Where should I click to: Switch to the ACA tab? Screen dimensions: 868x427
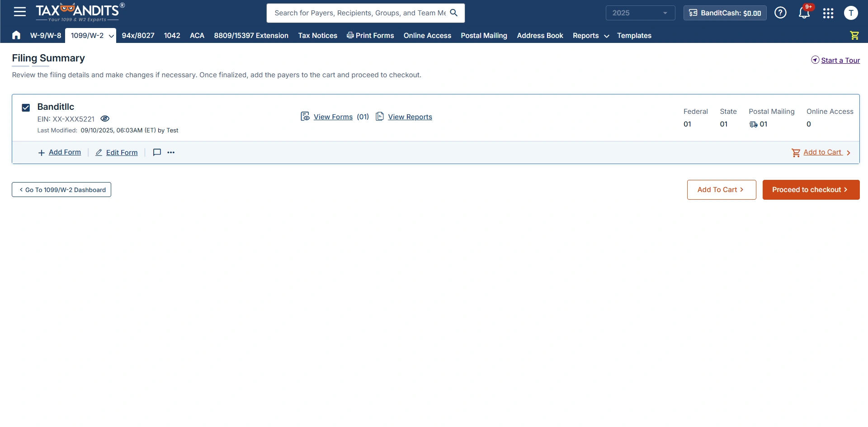point(197,36)
